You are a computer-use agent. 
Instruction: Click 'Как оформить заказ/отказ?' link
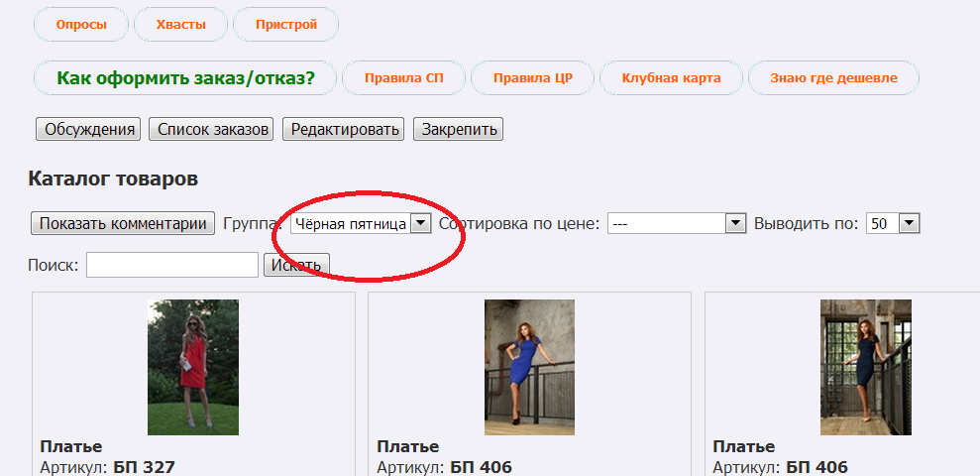pyautogui.click(x=185, y=77)
